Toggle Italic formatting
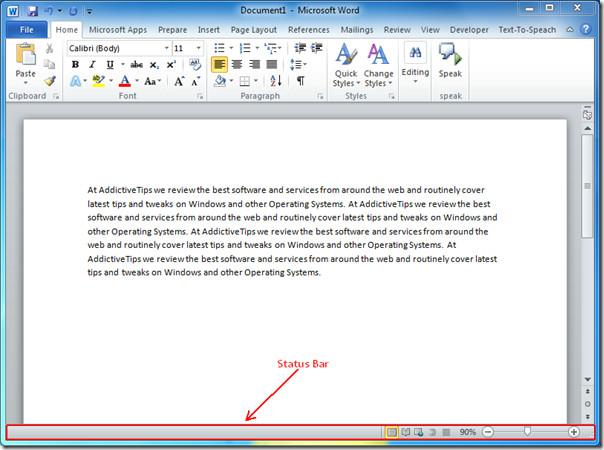 (x=91, y=65)
